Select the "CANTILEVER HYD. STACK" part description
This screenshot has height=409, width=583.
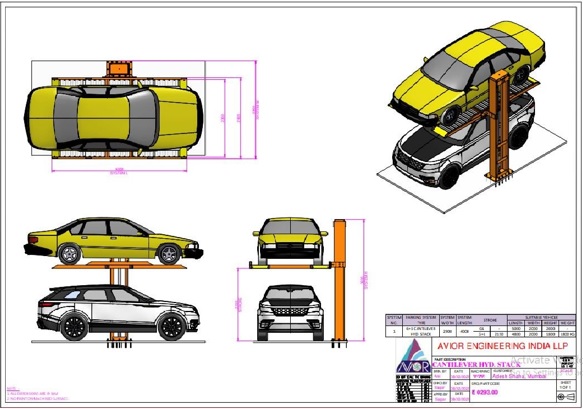click(476, 365)
